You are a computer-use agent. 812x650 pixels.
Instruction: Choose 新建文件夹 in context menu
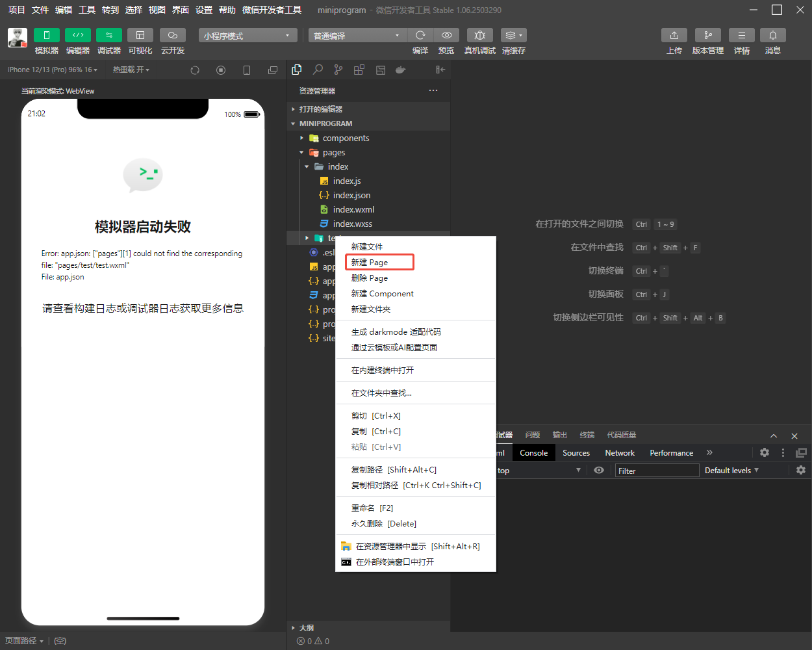[416, 309]
